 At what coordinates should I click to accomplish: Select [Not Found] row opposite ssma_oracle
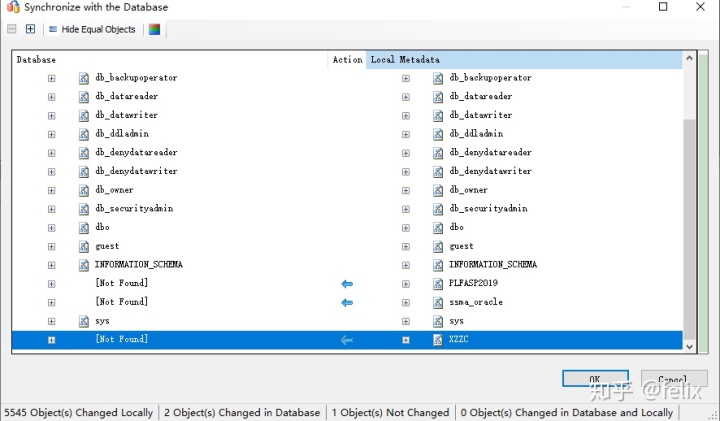pyautogui.click(x=122, y=302)
